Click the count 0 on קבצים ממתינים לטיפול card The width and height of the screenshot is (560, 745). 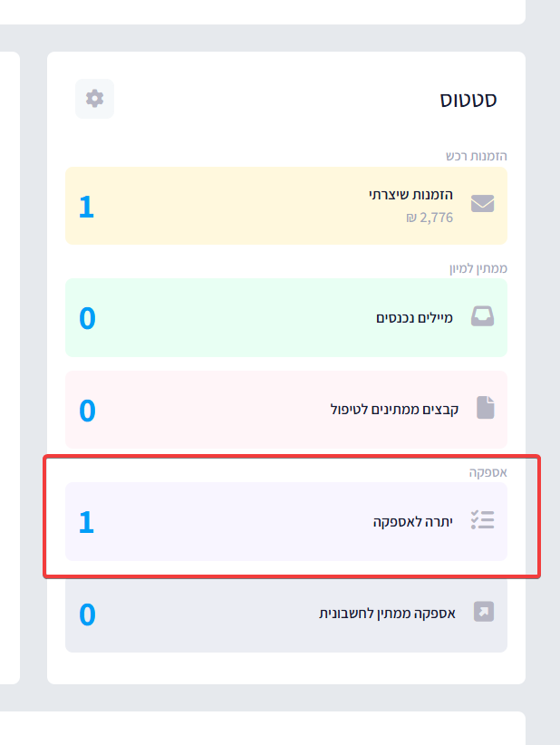pos(87,411)
